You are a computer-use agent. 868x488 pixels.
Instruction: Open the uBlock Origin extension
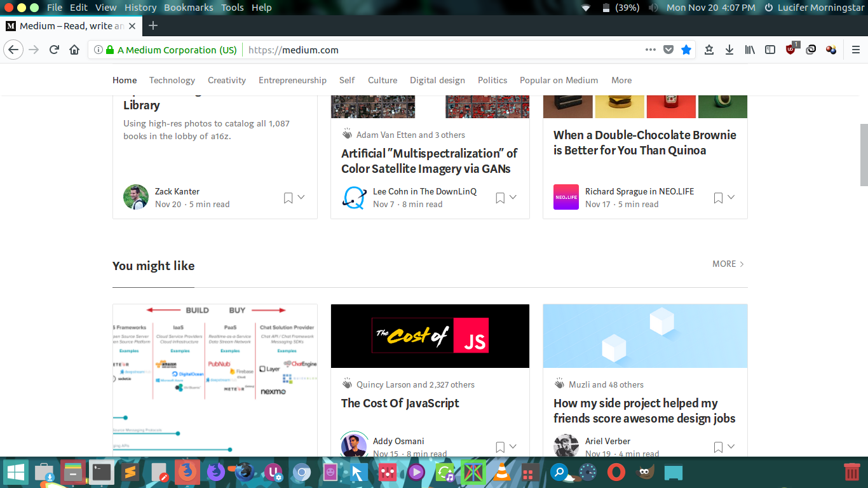(x=792, y=49)
